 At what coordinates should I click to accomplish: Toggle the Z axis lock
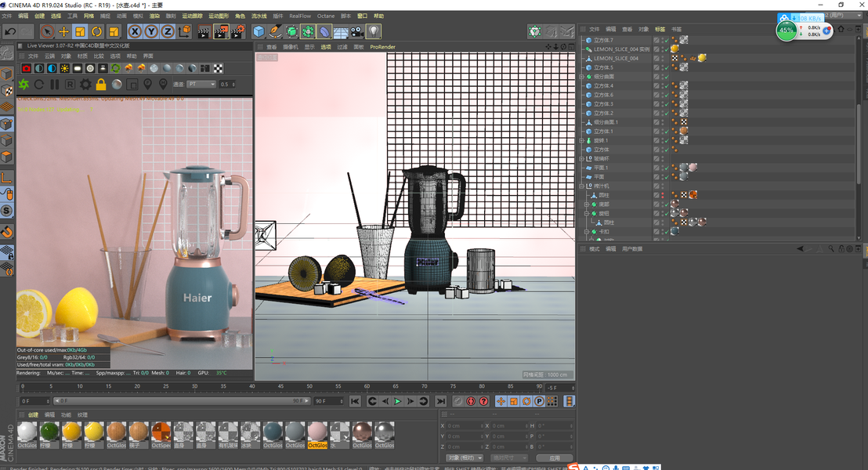[x=167, y=31]
